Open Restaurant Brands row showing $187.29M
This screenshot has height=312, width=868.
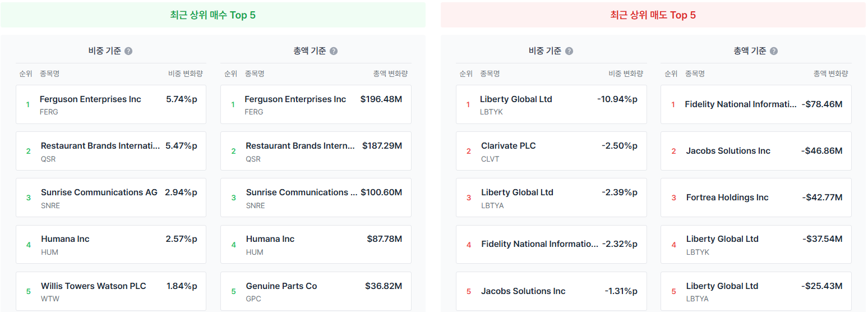pos(316,151)
